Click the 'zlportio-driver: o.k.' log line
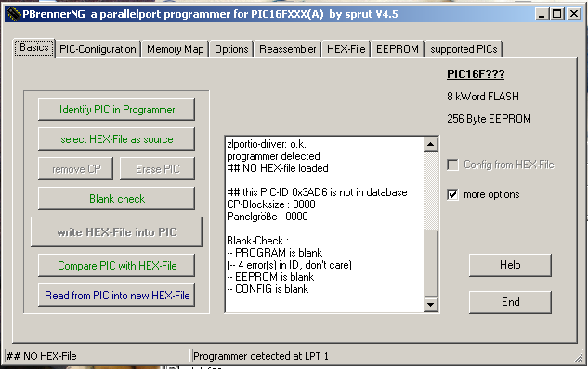The height and width of the screenshot is (369, 588). pos(267,144)
